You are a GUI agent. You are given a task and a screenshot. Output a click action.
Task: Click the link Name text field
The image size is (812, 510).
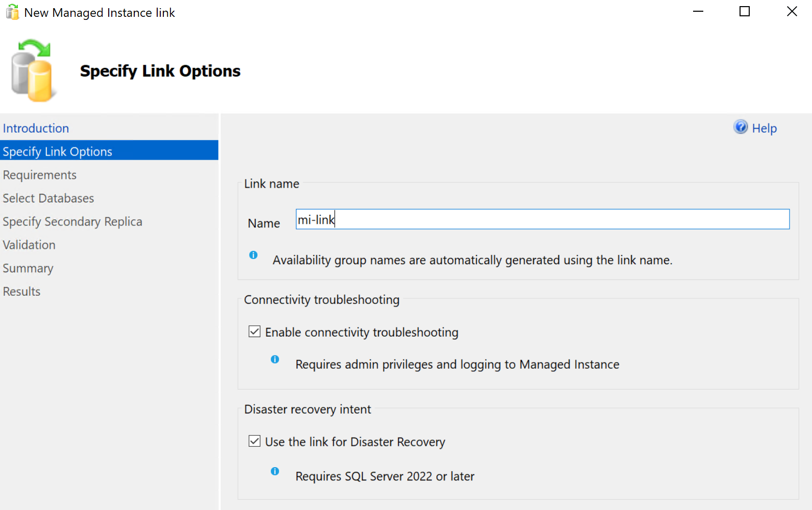coord(543,219)
